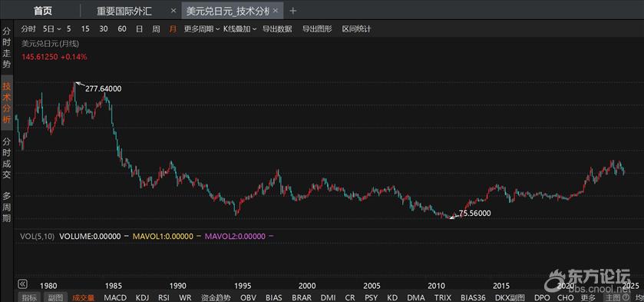Click the 导出数据 export data button
The width and height of the screenshot is (644, 302).
(x=277, y=28)
